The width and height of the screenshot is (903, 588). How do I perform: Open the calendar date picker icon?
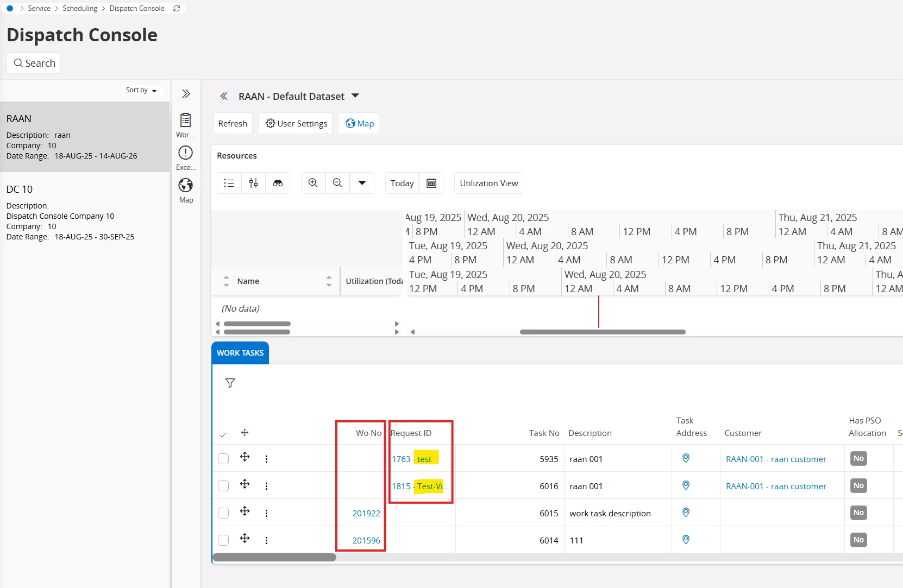tap(431, 183)
